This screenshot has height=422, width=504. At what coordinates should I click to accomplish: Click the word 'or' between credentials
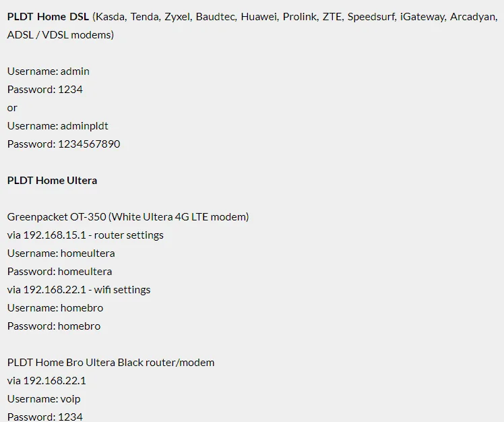(x=12, y=108)
